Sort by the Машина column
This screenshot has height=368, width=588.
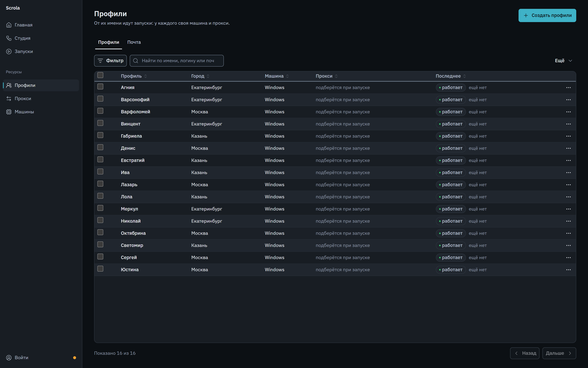click(277, 76)
